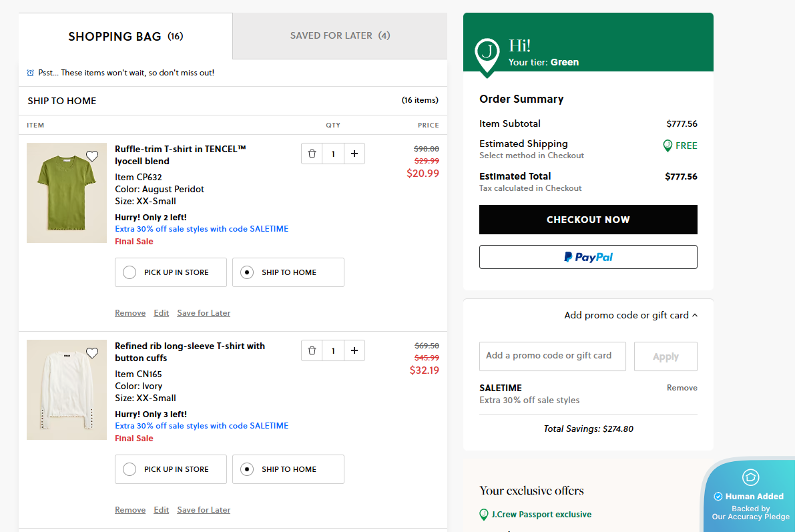Screen dimensions: 795x532
Task: Collapse Add promo code or gift card section
Action: coord(631,315)
